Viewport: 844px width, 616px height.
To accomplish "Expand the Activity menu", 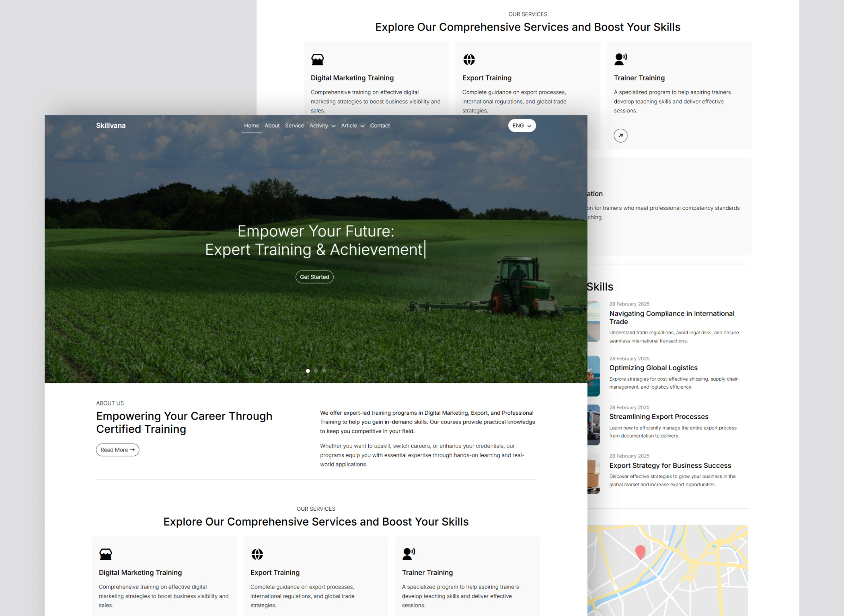I will coord(322,126).
